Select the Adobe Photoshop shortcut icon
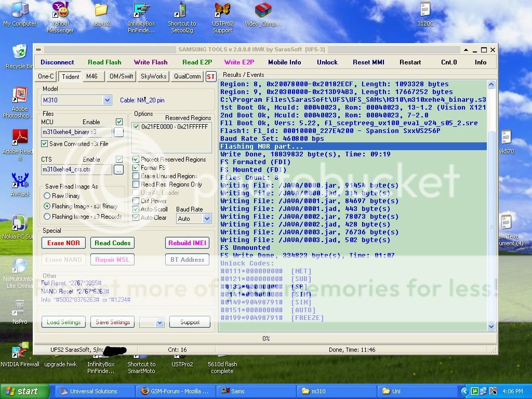Image resolution: width=532 pixels, height=399 pixels. point(19,102)
